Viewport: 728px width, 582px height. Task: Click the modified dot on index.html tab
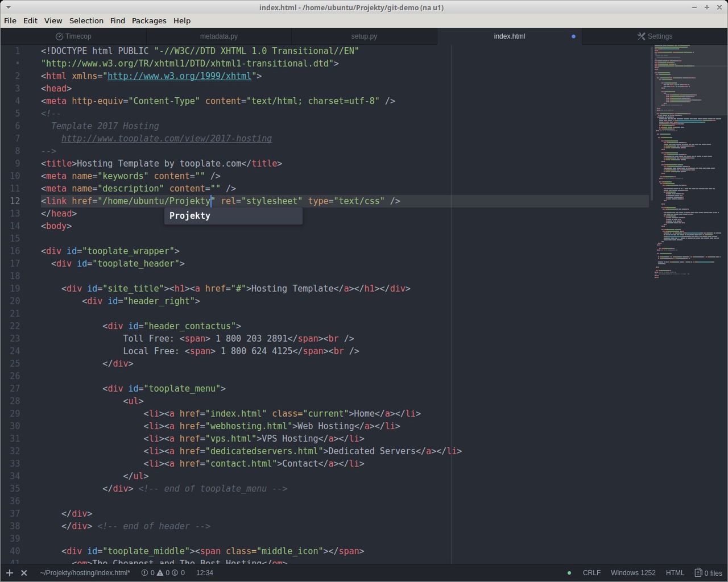pos(573,36)
